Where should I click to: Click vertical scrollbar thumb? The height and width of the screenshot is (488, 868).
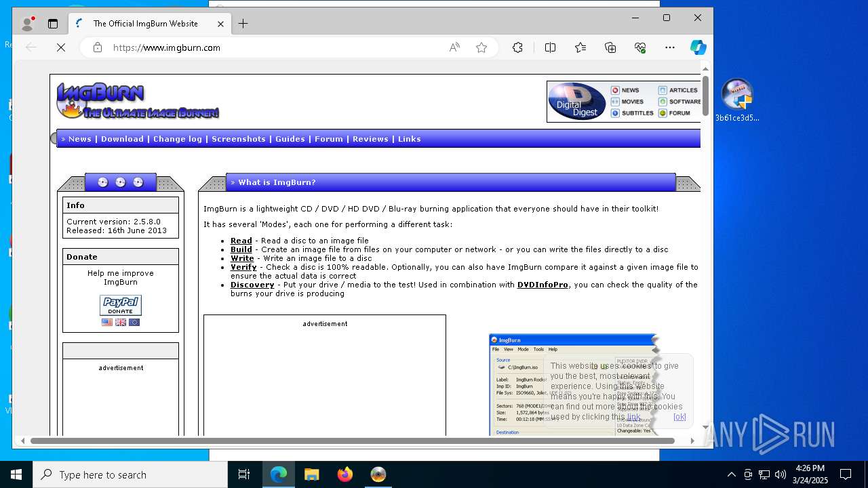coord(705,96)
